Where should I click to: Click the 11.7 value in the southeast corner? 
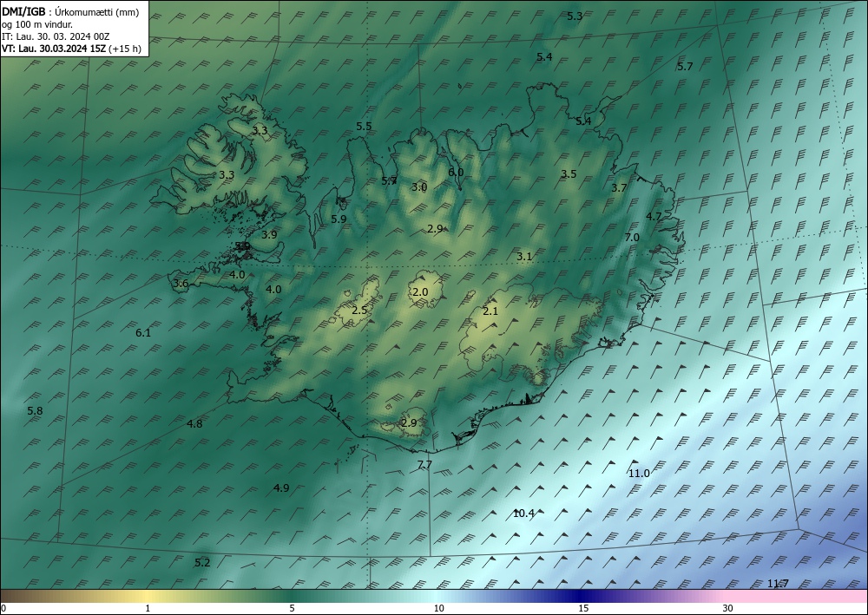pyautogui.click(x=778, y=584)
